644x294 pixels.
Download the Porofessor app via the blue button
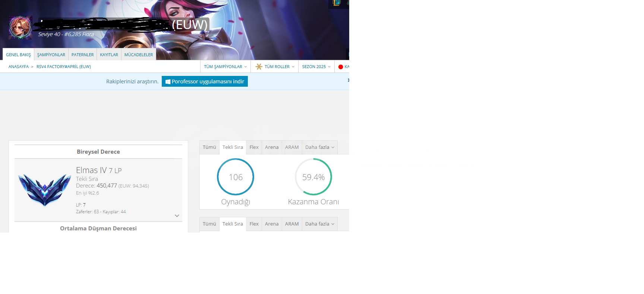coord(205,82)
